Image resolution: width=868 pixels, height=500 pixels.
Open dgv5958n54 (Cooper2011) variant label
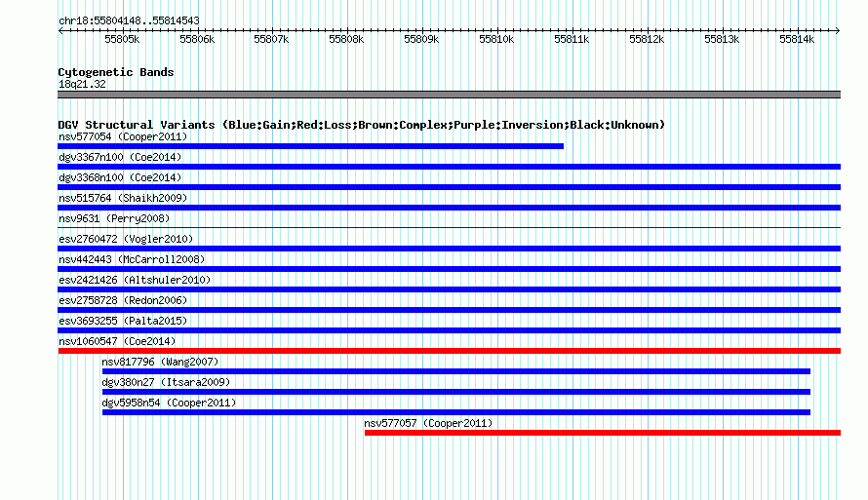coord(169,403)
